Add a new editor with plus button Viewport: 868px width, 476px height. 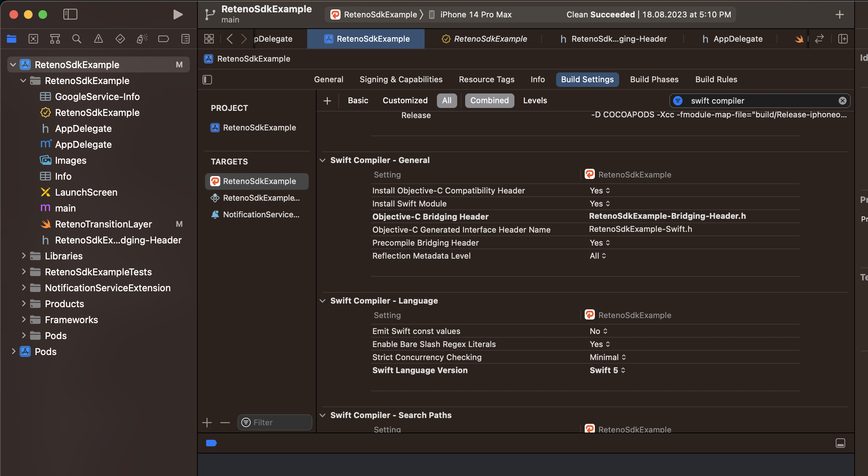click(840, 14)
